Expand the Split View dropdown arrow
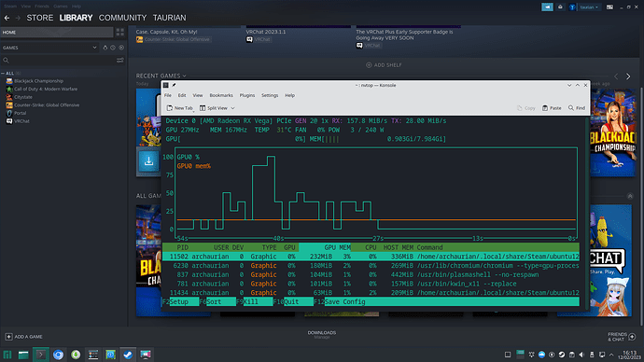The width and height of the screenshot is (644, 362). pyautogui.click(x=232, y=108)
